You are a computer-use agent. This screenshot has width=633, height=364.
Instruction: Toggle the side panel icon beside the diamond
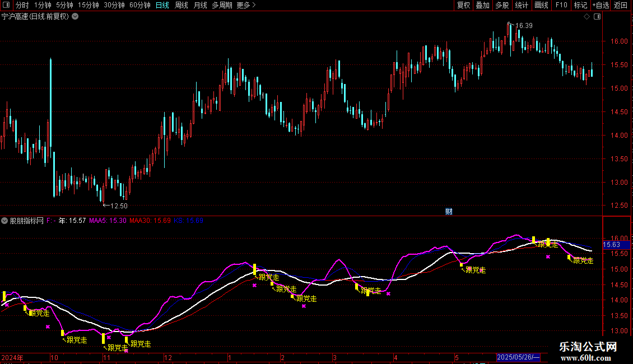597,17
